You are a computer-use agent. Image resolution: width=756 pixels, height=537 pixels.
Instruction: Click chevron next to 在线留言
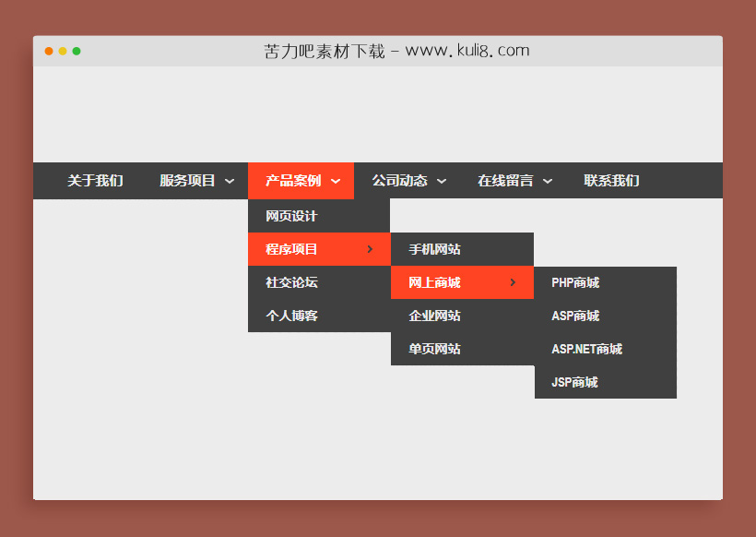548,182
